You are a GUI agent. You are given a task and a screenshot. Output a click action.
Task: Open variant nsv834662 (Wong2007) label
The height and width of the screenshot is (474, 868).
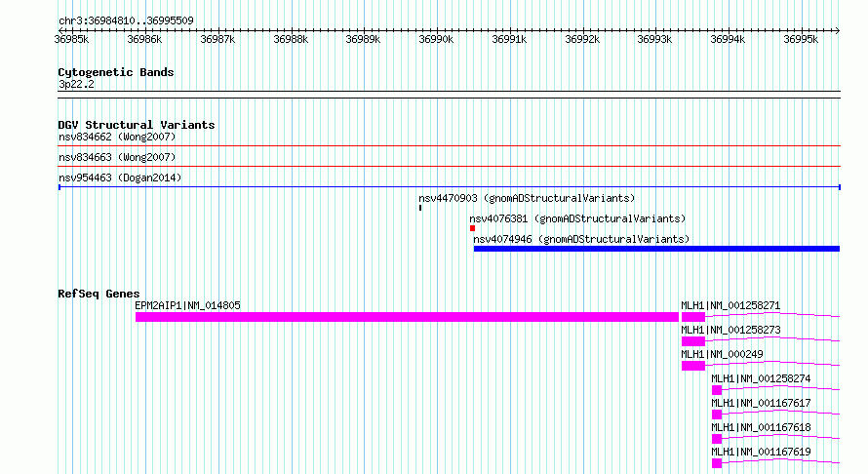[x=117, y=137]
